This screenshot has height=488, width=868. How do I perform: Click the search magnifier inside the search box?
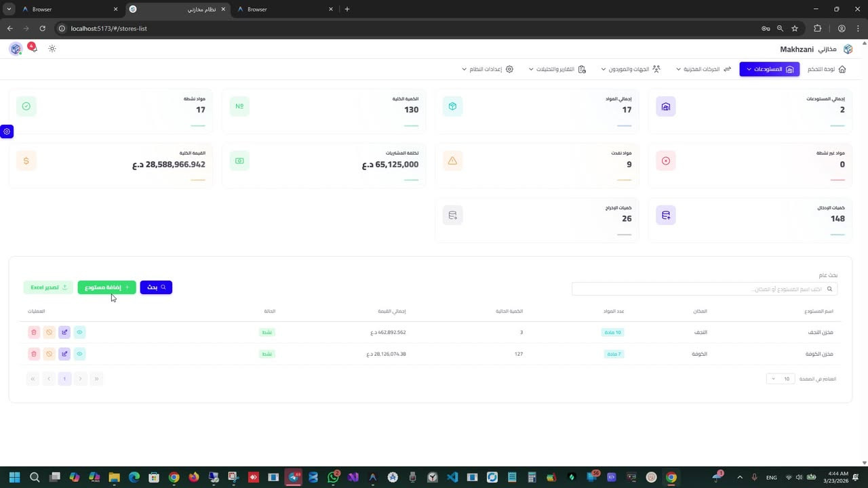(x=829, y=289)
